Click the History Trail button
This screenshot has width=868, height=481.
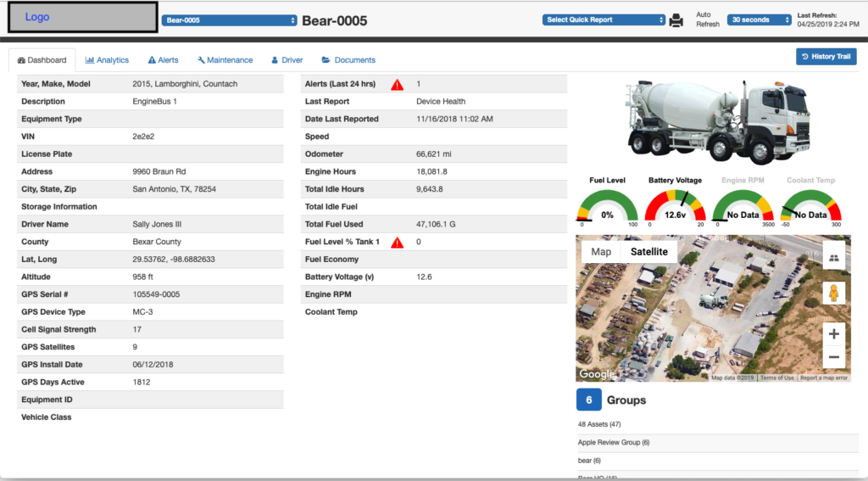click(x=826, y=57)
